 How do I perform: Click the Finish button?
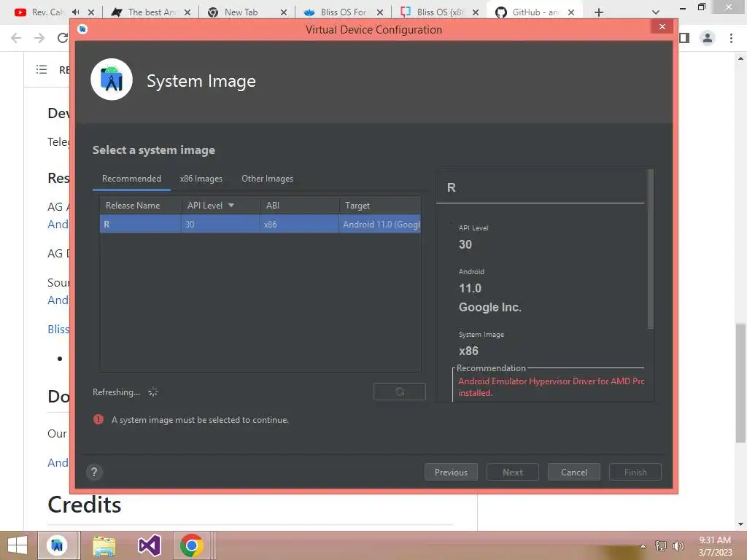tap(635, 472)
